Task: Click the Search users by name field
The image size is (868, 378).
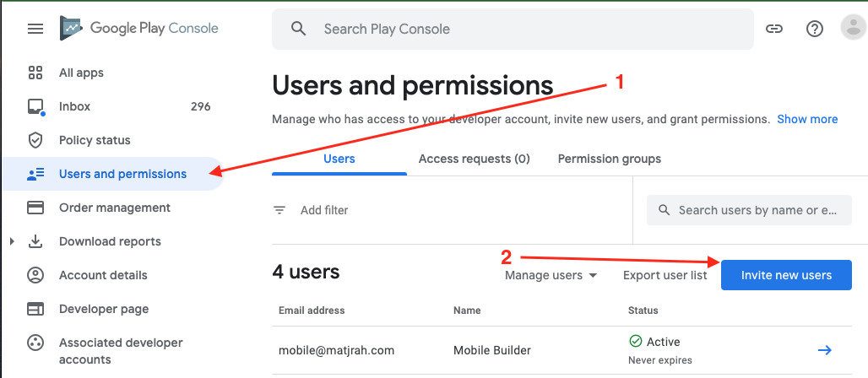Action: pos(749,210)
